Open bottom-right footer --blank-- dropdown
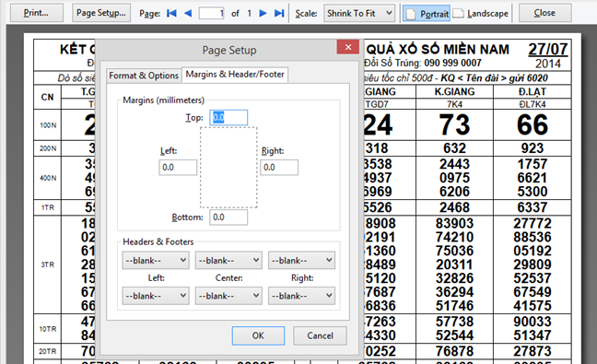The height and width of the screenshot is (364, 597). (x=301, y=296)
